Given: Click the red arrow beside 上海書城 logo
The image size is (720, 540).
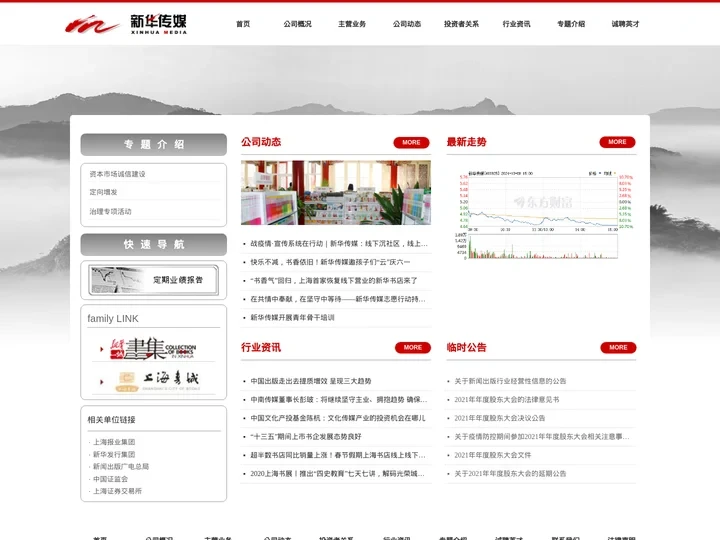Looking at the screenshot, I should [101, 382].
